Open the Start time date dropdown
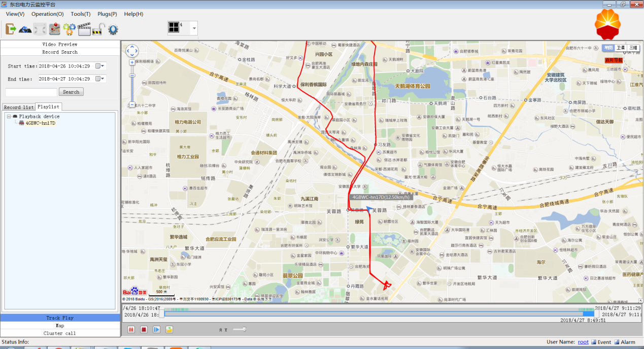The width and height of the screenshot is (644, 349). pyautogui.click(x=103, y=66)
